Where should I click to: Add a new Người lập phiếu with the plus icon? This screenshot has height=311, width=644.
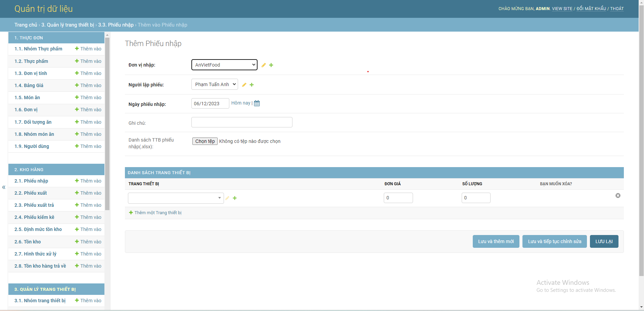[252, 85]
